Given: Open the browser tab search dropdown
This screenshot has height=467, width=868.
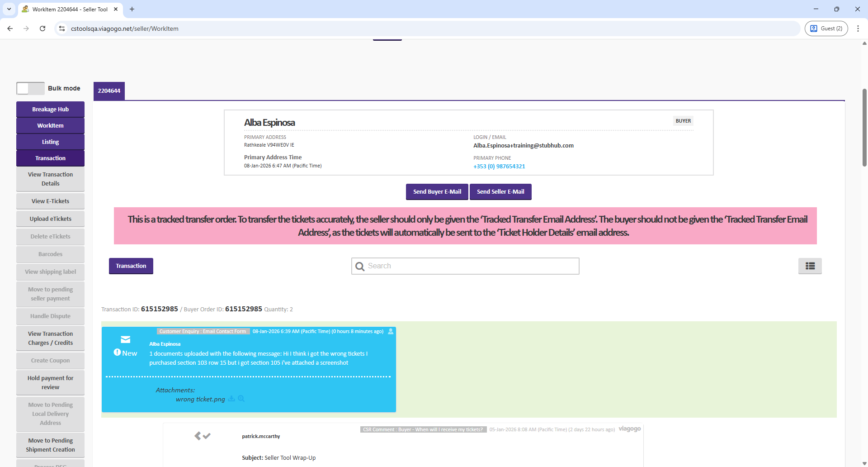Looking at the screenshot, I should point(9,9).
